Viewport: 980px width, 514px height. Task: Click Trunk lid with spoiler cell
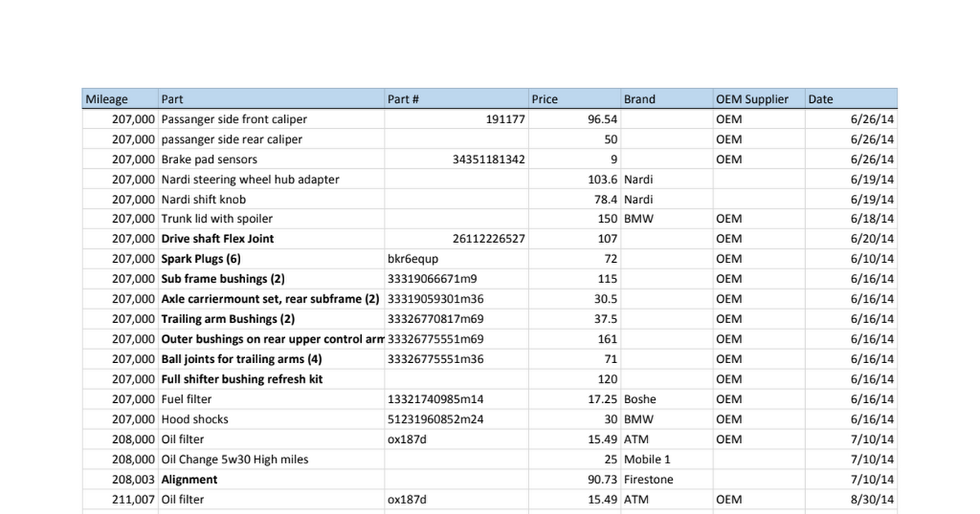[271, 219]
